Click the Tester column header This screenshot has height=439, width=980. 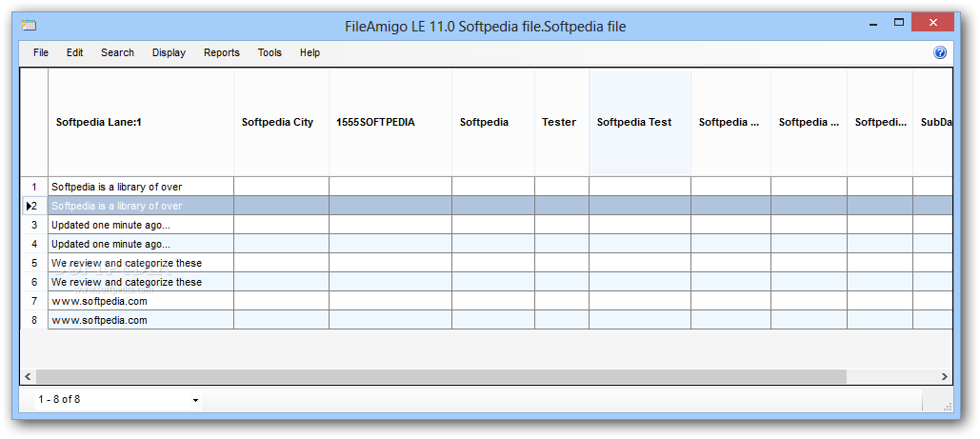pyautogui.click(x=562, y=123)
